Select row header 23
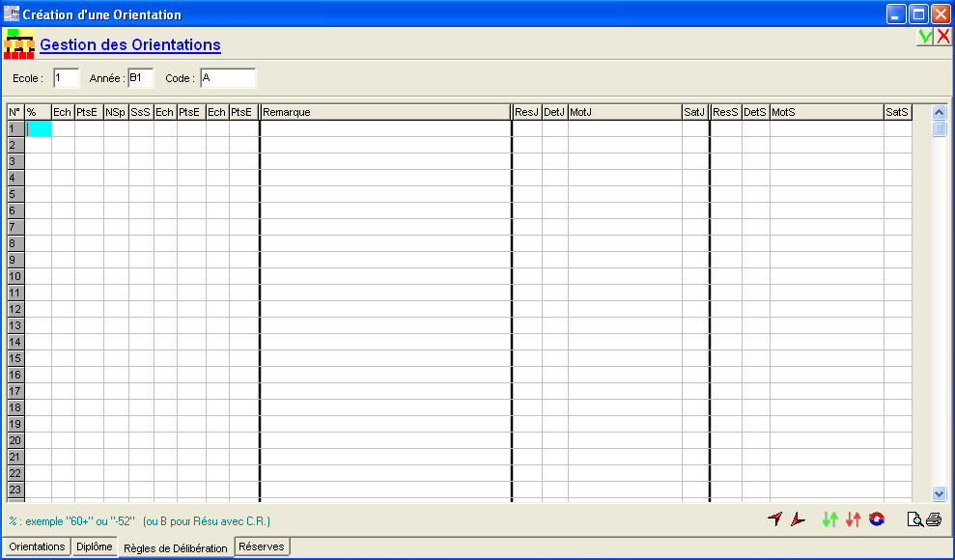 (x=15, y=490)
